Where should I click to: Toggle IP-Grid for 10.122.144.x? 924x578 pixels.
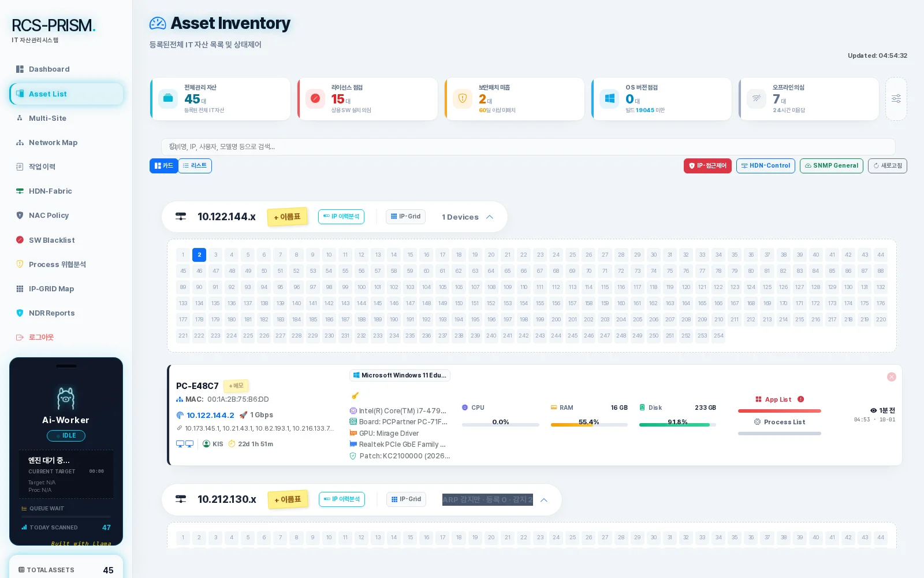[x=405, y=217]
